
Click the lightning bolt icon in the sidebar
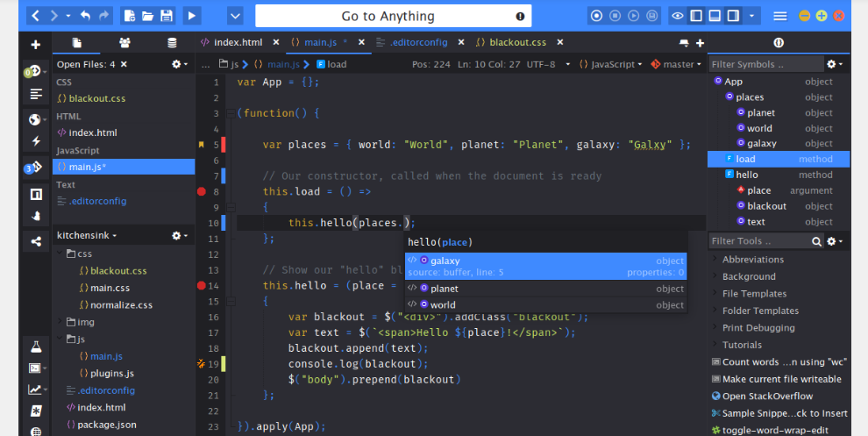point(36,140)
